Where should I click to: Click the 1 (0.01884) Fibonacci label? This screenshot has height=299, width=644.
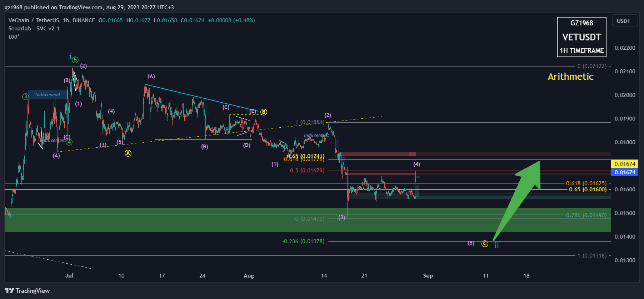tap(310, 122)
